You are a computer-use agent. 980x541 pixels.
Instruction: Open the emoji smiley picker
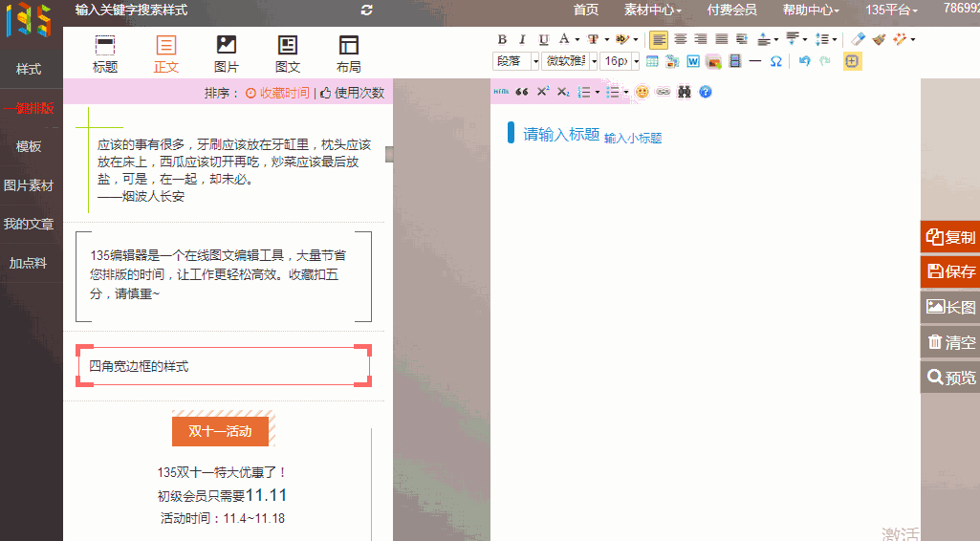point(642,92)
